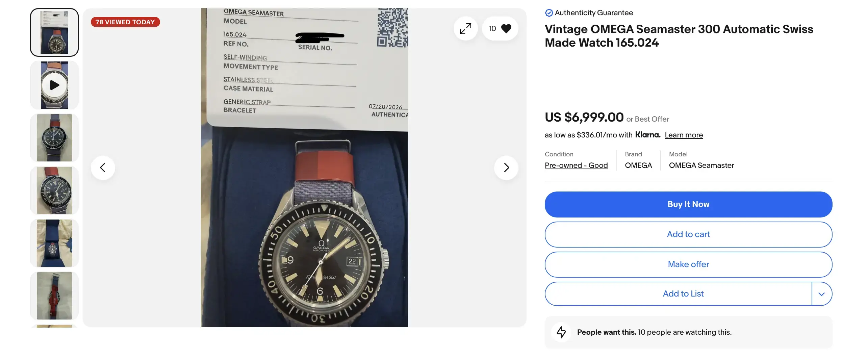This screenshot has height=358, width=868.
Task: Expand the image to full screen
Action: pos(465,28)
